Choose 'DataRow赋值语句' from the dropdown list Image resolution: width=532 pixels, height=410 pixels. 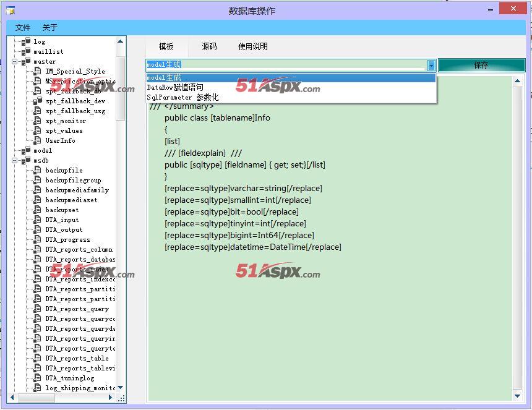(291, 87)
